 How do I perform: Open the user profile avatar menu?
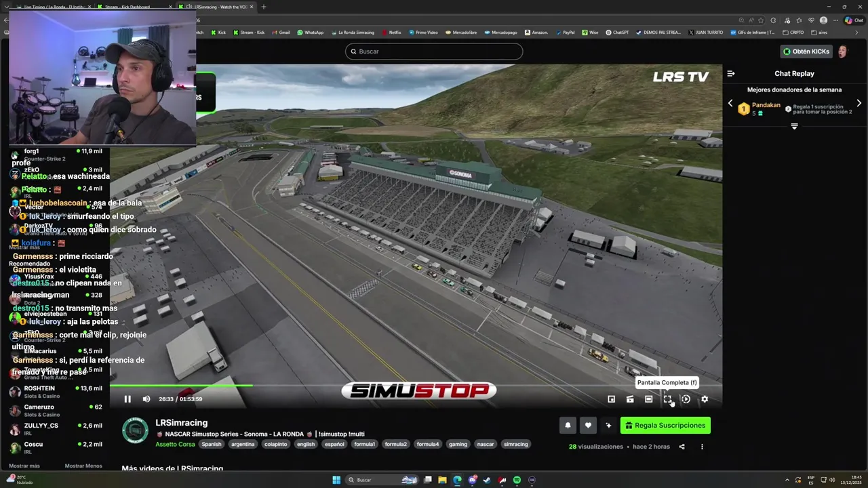click(843, 52)
